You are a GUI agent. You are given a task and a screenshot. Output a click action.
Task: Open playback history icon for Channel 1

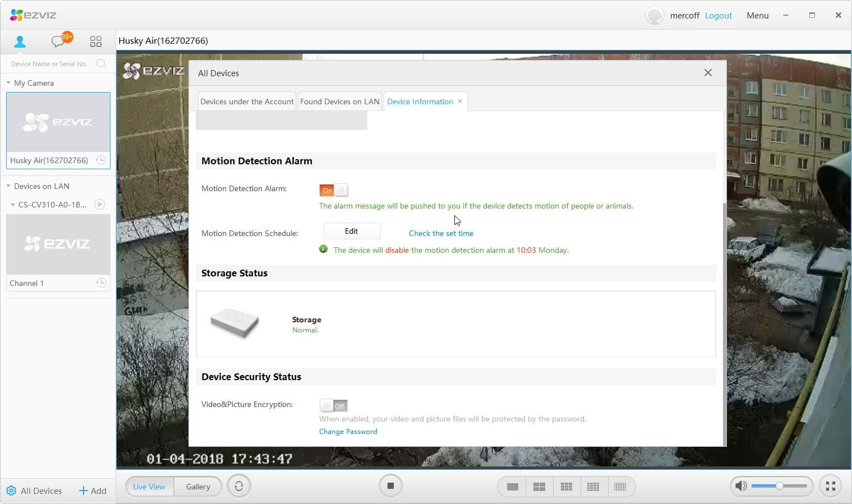tap(101, 283)
